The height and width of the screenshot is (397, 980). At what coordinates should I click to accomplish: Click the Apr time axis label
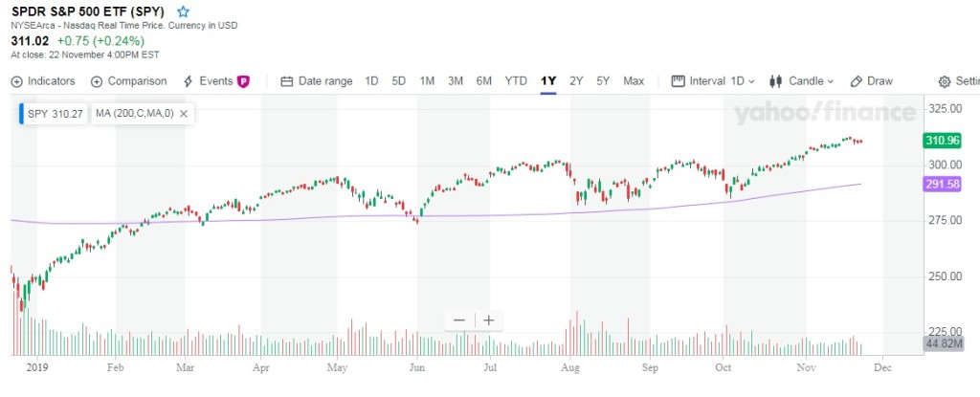click(x=260, y=368)
